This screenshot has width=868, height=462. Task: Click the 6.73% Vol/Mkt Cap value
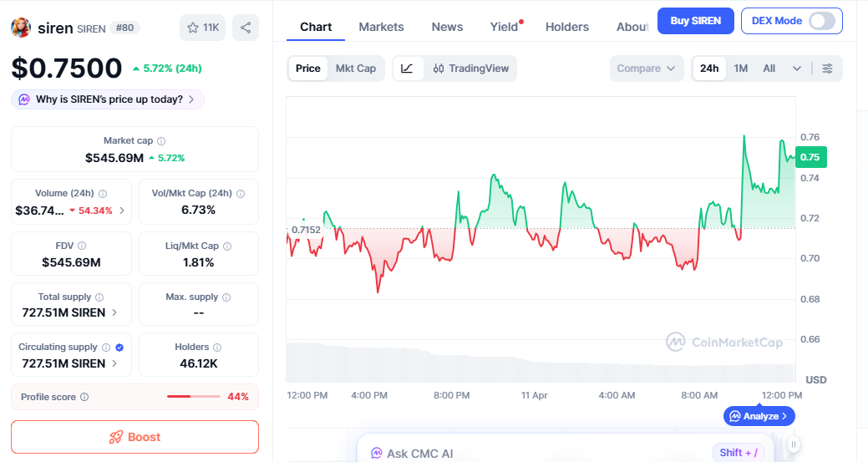click(198, 211)
